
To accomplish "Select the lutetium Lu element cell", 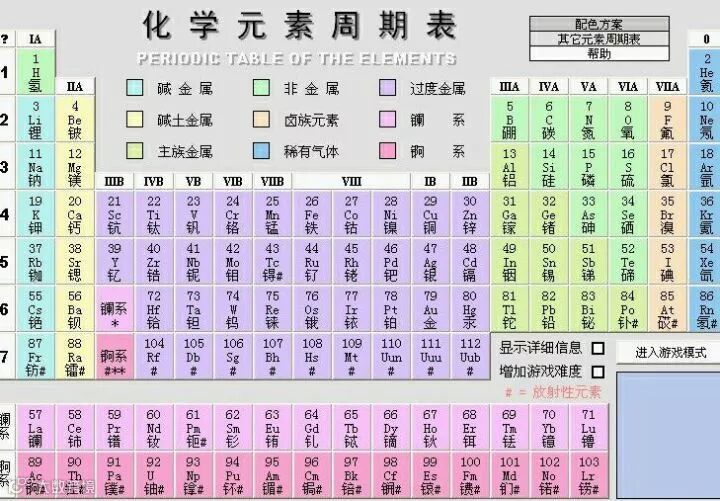I will [588, 428].
